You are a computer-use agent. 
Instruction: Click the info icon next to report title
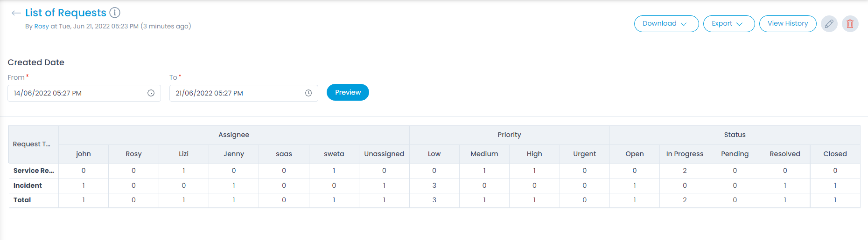coord(115,13)
